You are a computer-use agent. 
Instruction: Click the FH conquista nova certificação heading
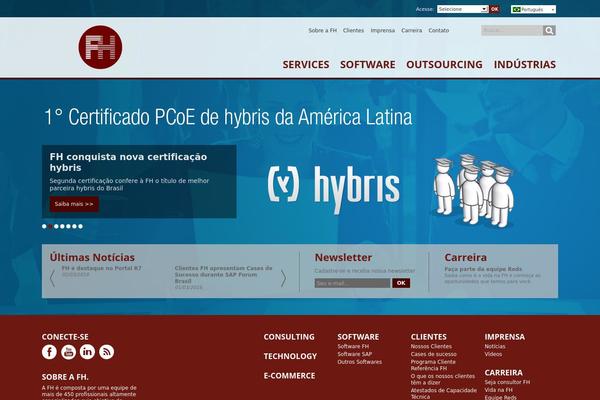128,162
